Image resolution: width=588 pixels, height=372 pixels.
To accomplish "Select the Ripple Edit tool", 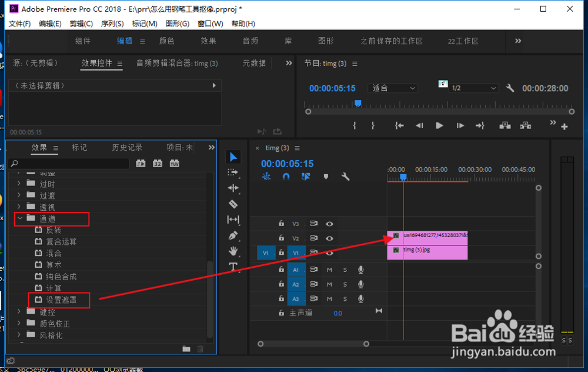I will 233,188.
